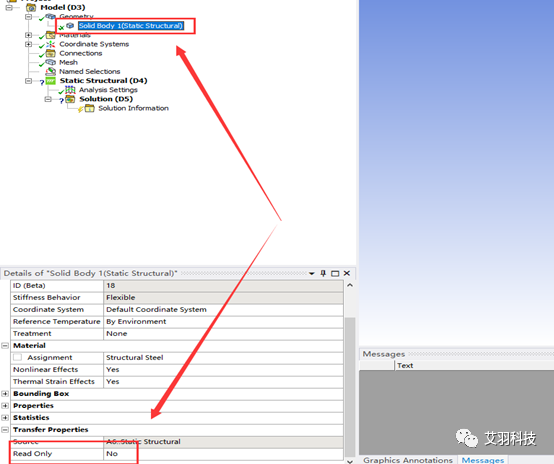Click the Solution Information icon
Image resolution: width=554 pixels, height=464 pixels.
(x=90, y=108)
